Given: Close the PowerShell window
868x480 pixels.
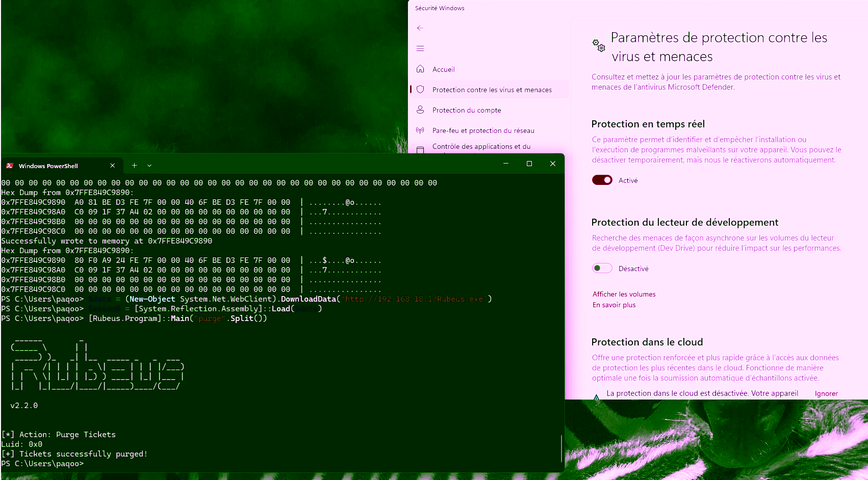Looking at the screenshot, I should click(x=553, y=164).
